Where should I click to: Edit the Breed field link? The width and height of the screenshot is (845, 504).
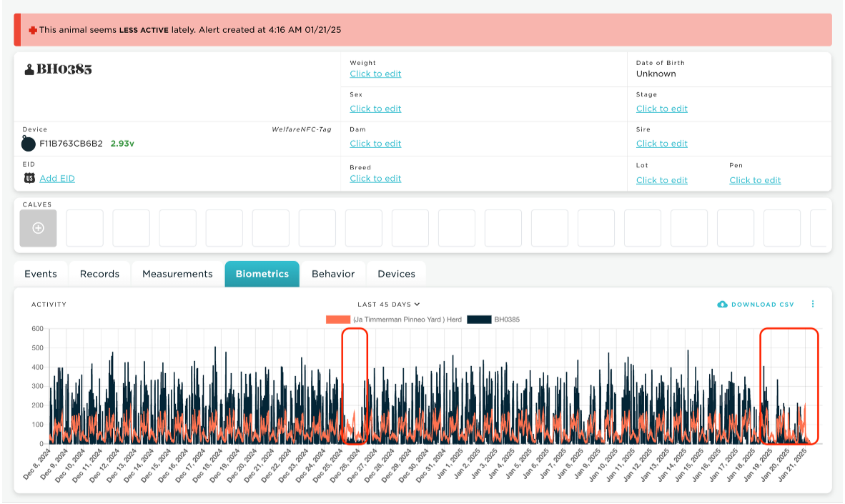(375, 179)
